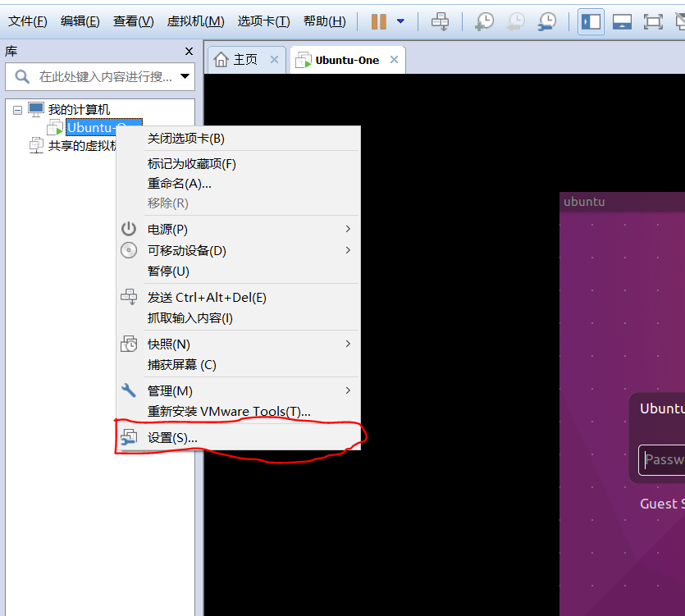This screenshot has width=685, height=616.
Task: Select 共享的虚拟机 in the library tree
Action: click(x=82, y=145)
